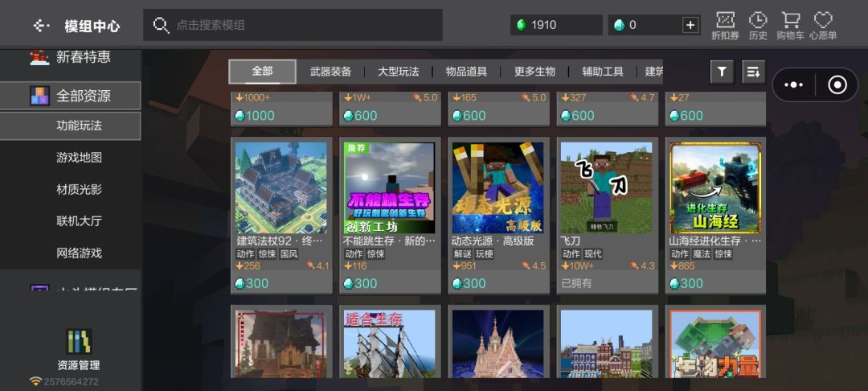Switch to 大型玩法 tab

pos(399,72)
